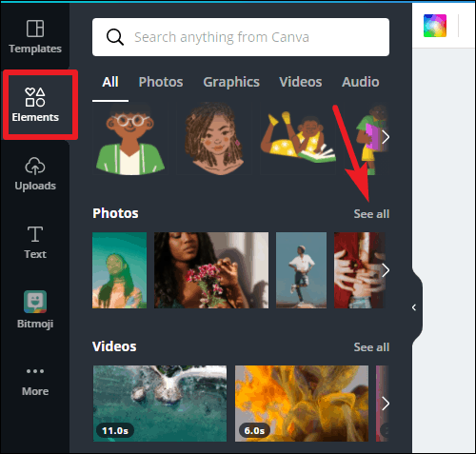Click the search magnifier icon

point(115,37)
